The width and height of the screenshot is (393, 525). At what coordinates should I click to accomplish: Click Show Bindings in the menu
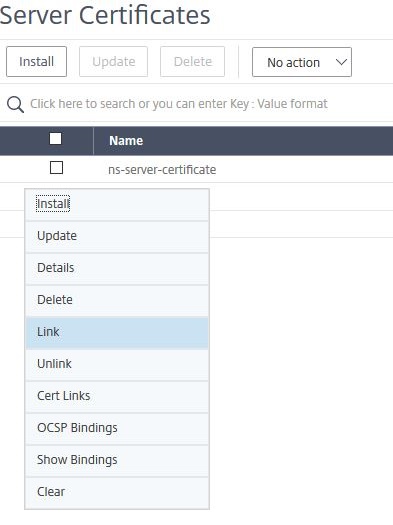[117, 460]
